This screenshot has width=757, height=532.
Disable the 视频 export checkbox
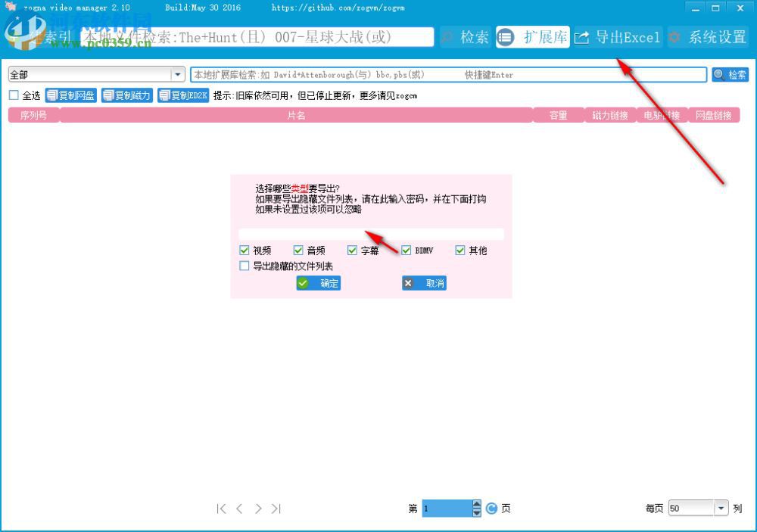(245, 250)
